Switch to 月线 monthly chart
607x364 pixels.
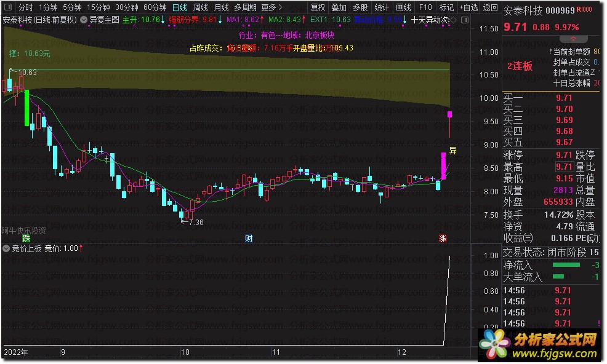point(222,7)
